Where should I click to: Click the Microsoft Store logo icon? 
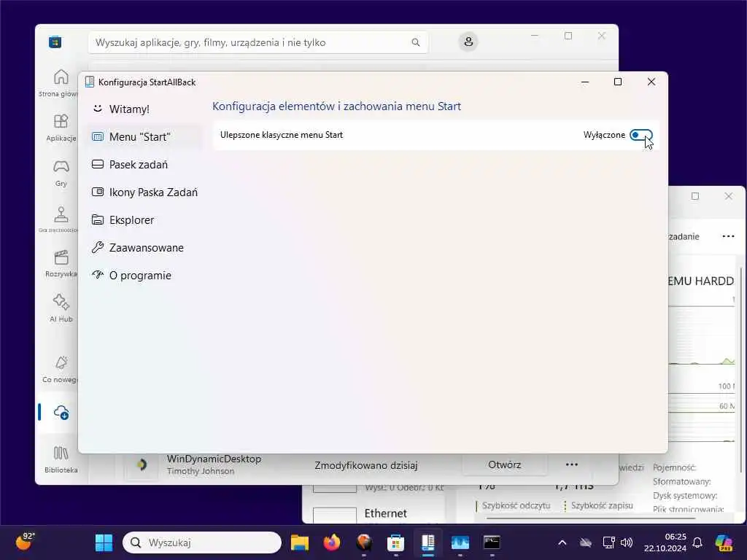click(x=55, y=42)
